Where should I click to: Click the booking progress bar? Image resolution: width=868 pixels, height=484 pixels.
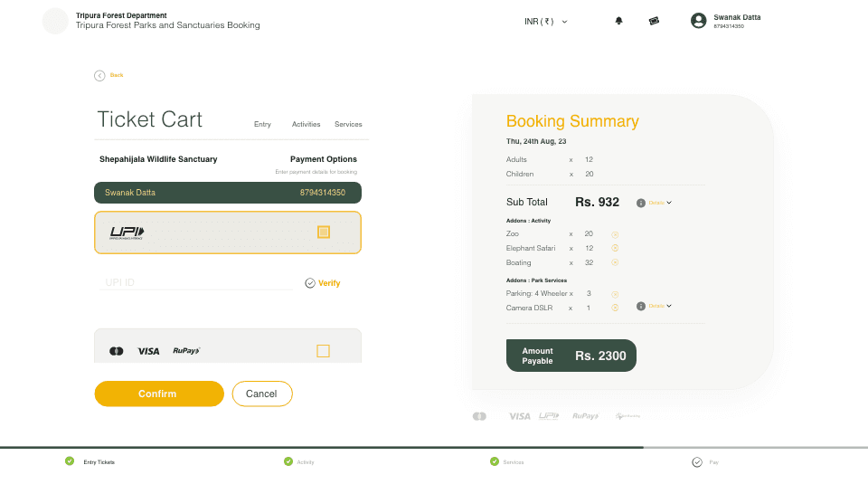point(434,448)
